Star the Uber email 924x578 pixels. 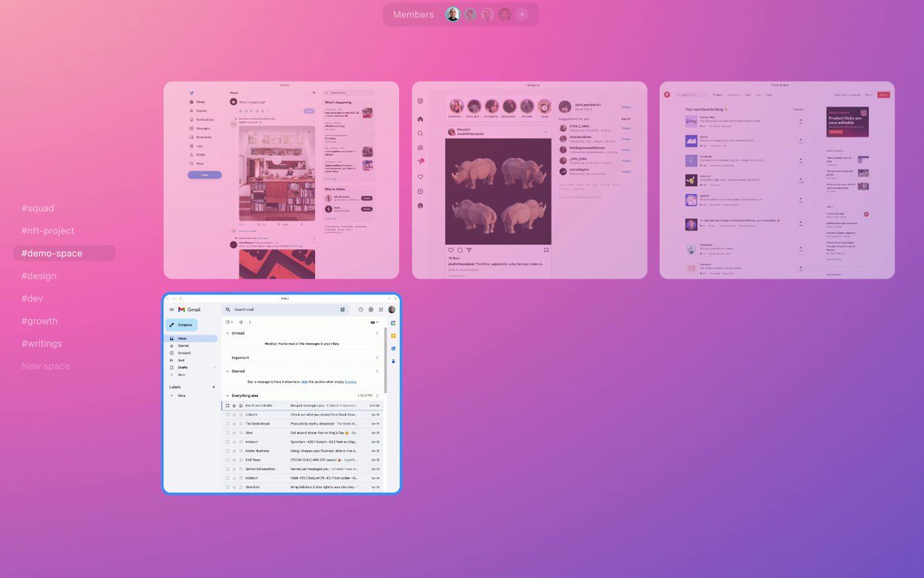(234, 433)
